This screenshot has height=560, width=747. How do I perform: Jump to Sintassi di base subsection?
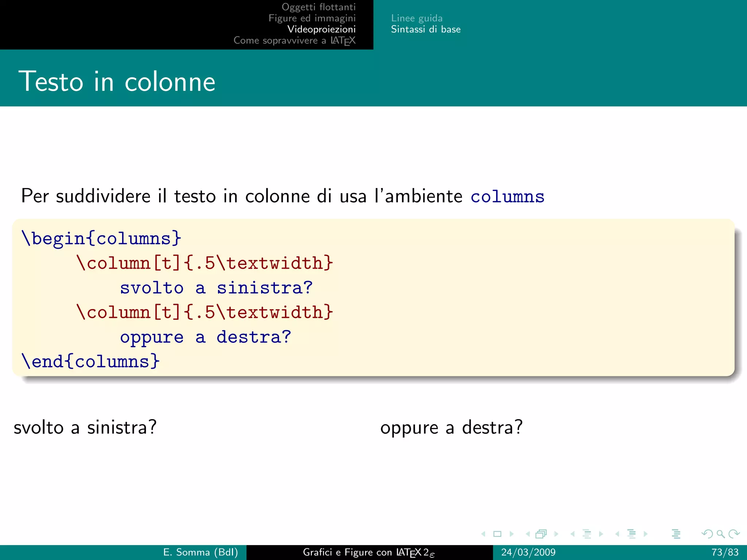coord(426,29)
